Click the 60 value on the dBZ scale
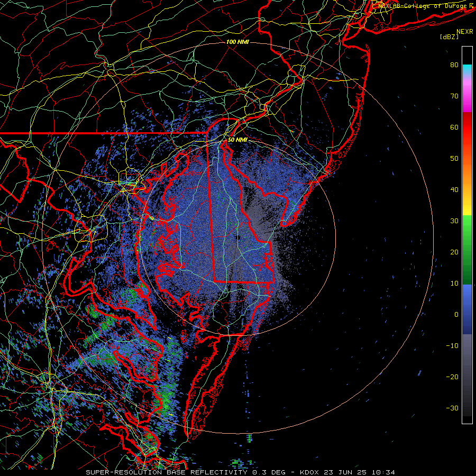The width and height of the screenshot is (476, 476). (x=454, y=127)
